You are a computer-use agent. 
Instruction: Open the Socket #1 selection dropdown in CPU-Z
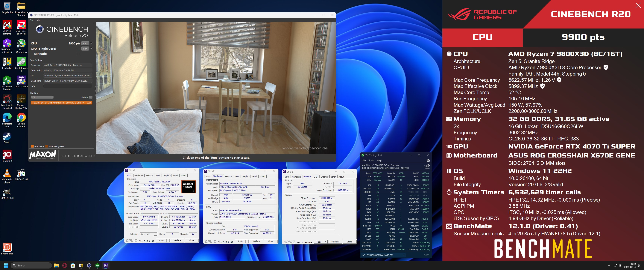[x=148, y=234]
